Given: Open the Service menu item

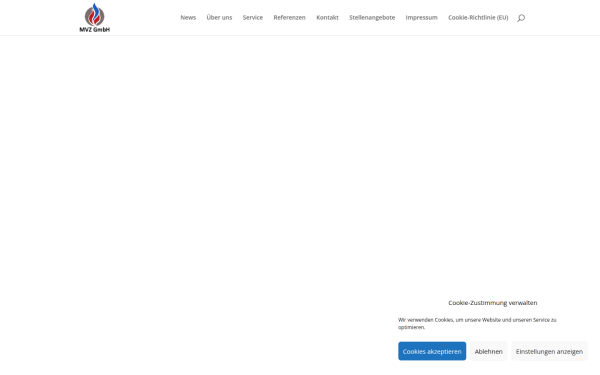Looking at the screenshot, I should coord(253,18).
